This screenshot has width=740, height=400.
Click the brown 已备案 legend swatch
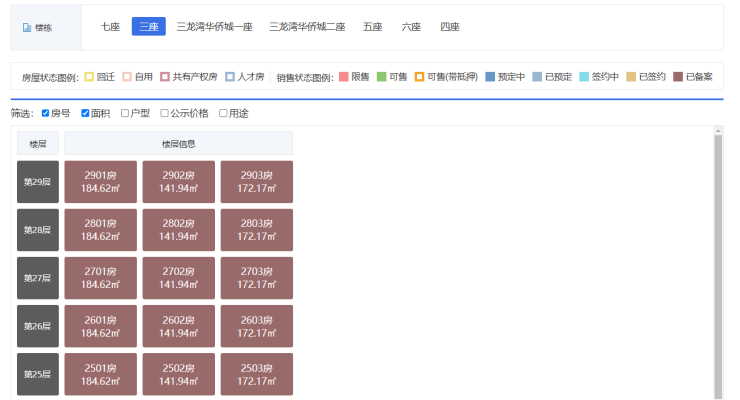pyautogui.click(x=678, y=77)
